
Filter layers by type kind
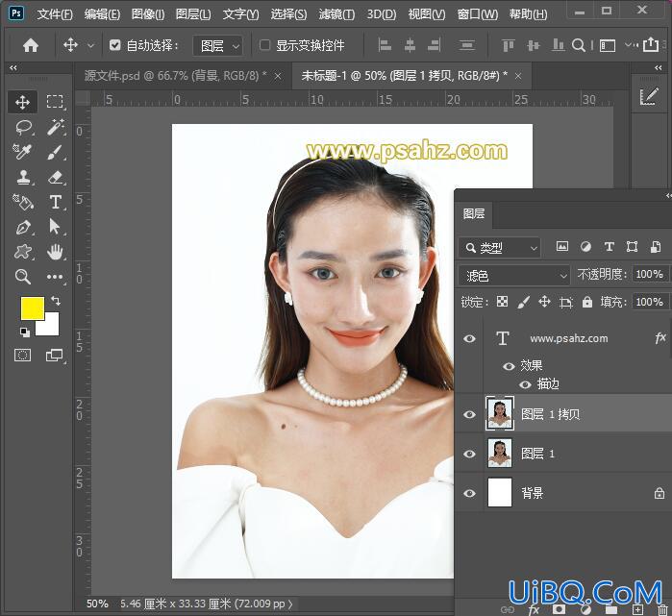click(x=609, y=246)
